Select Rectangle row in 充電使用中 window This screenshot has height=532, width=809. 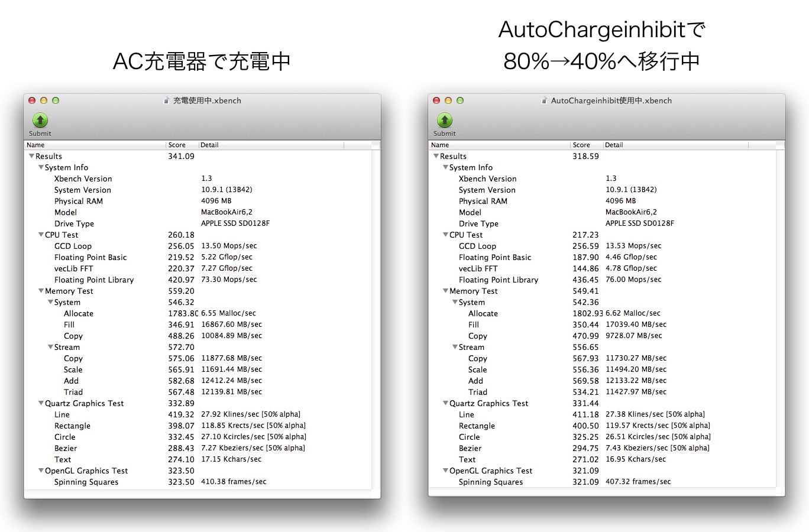(x=198, y=426)
